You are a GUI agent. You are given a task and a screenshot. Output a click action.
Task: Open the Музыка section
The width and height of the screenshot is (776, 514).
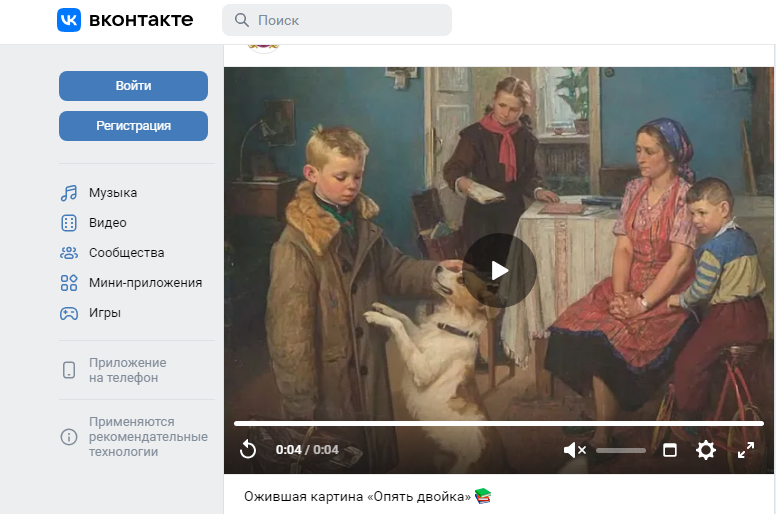112,193
